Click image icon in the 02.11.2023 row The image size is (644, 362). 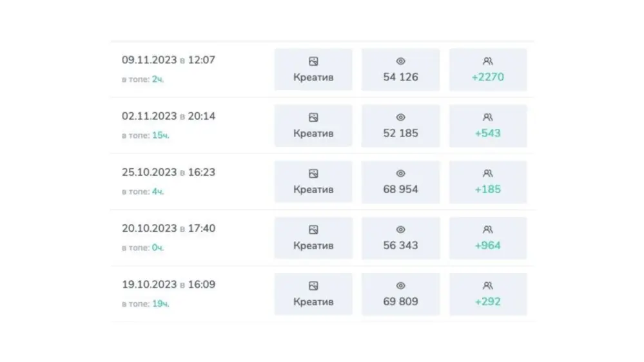(x=313, y=118)
